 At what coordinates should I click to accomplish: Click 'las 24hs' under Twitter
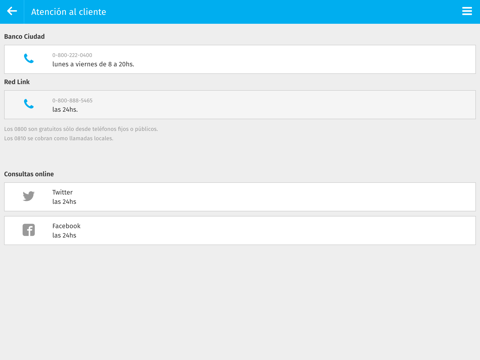[64, 202]
